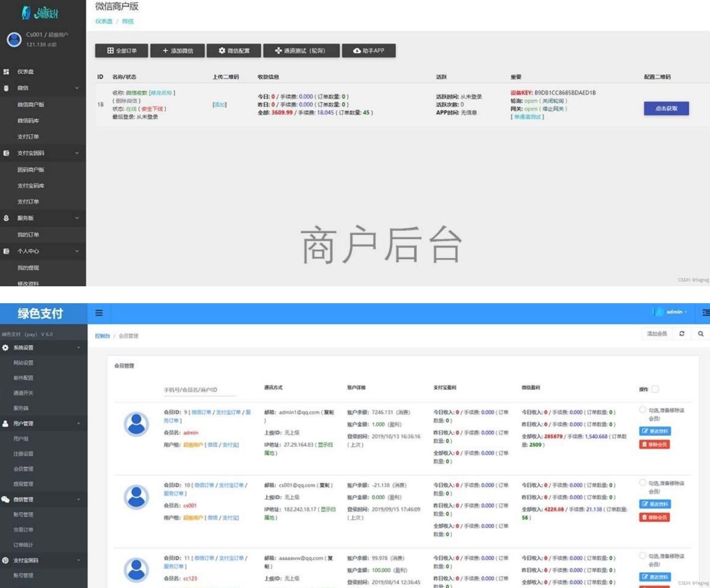This screenshot has width=710, height=588.
Task: Click the 添加 link under 上传二维码
Action: 220,104
